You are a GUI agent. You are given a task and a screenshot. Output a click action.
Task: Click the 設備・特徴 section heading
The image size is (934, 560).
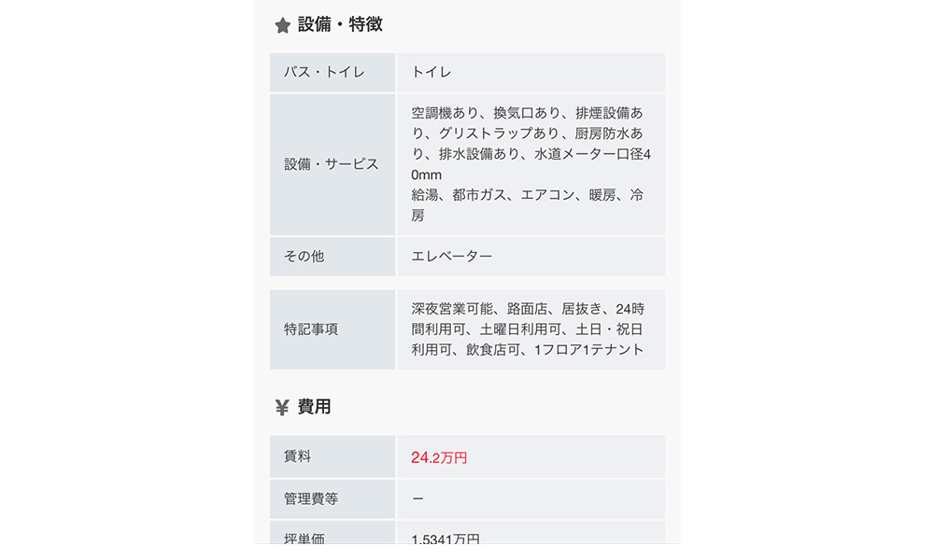pos(340,25)
